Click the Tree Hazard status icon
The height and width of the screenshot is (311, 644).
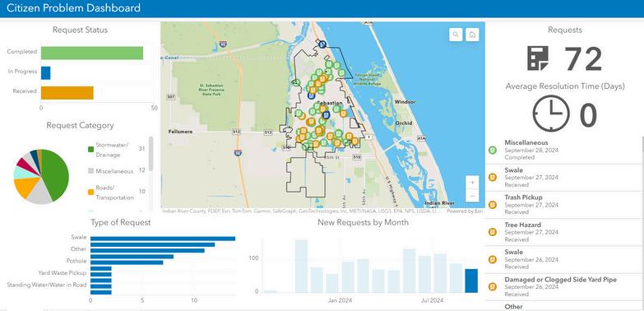[493, 232]
